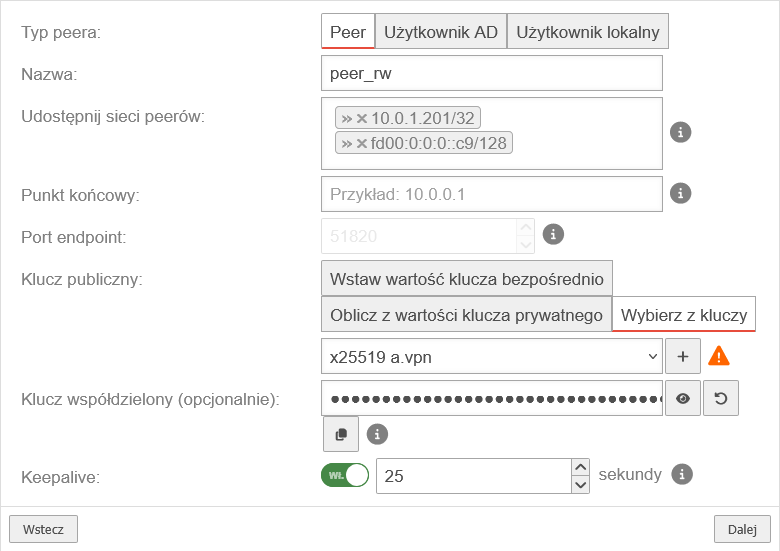Select Oblicz z wartości klucza prywatnego
The height and width of the screenshot is (551, 780).
[466, 315]
